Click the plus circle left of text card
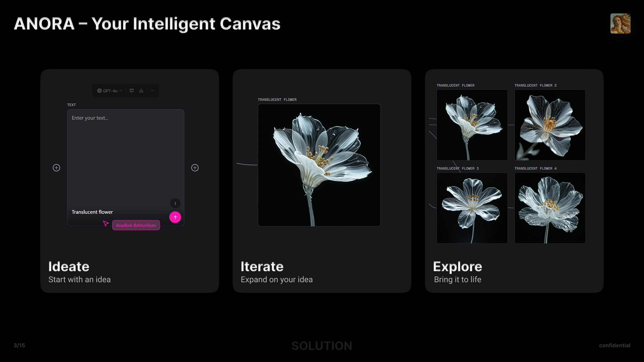 point(56,168)
